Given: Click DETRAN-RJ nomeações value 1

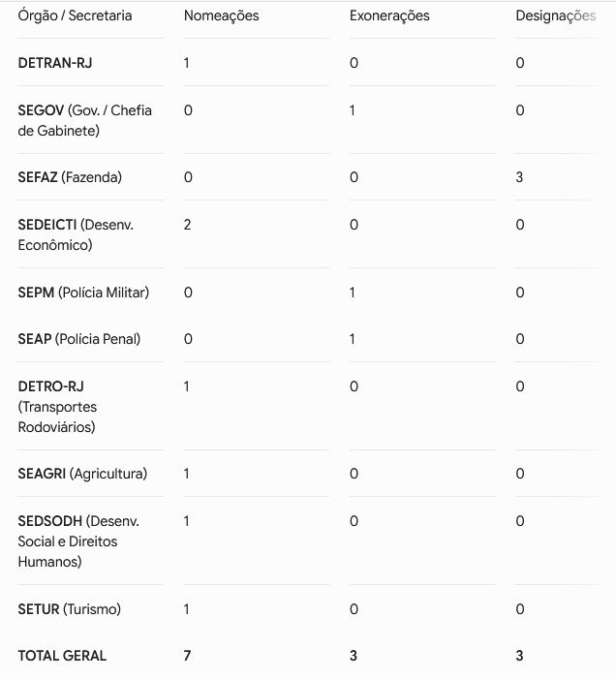Looking at the screenshot, I should point(187,63).
